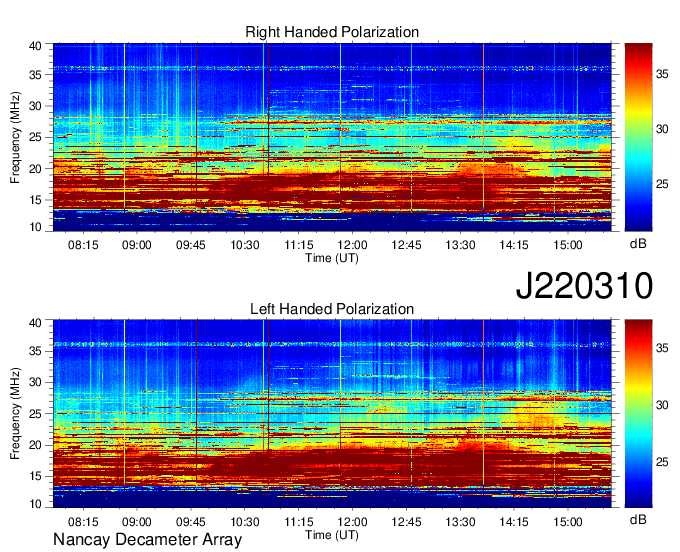Click the dB label under the Left Handed color bar

[x=638, y=519]
